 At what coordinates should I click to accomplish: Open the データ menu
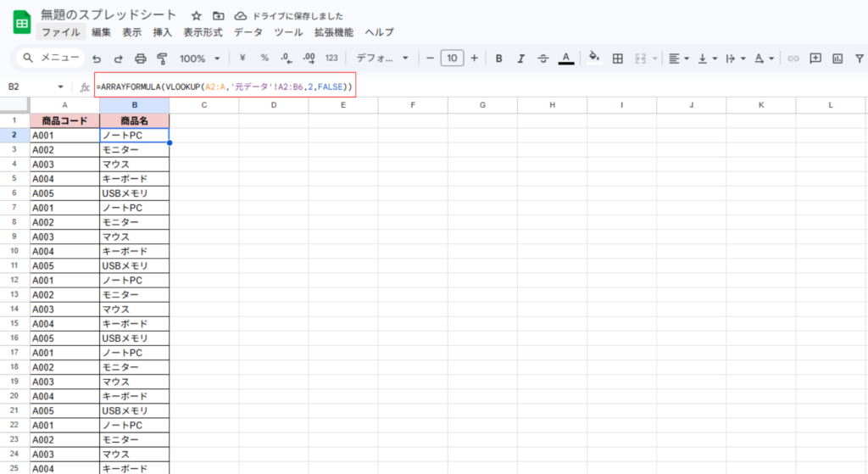(x=248, y=32)
